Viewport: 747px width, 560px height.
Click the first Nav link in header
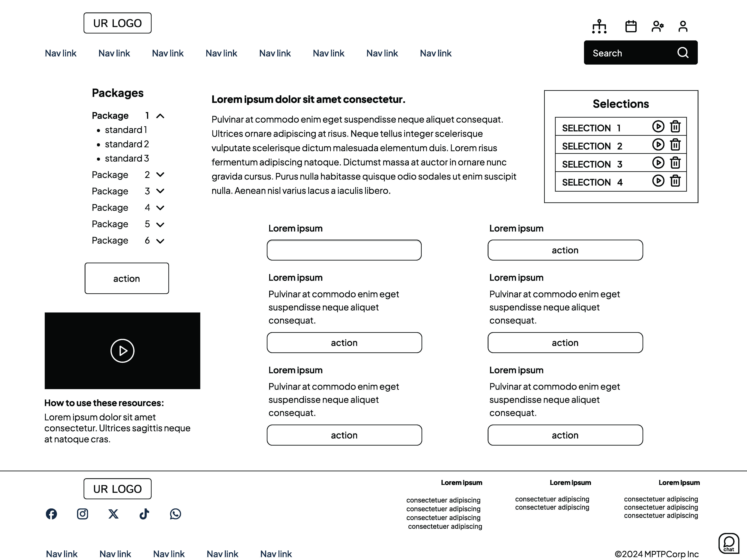coord(61,53)
